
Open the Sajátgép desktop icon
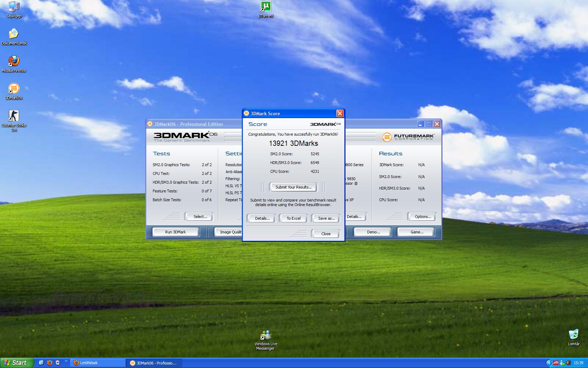(14, 9)
